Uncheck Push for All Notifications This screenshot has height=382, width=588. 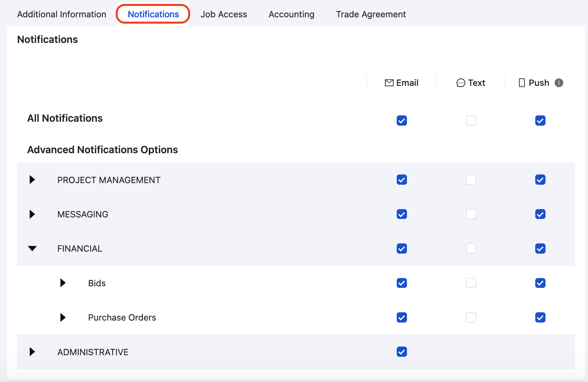tap(540, 121)
